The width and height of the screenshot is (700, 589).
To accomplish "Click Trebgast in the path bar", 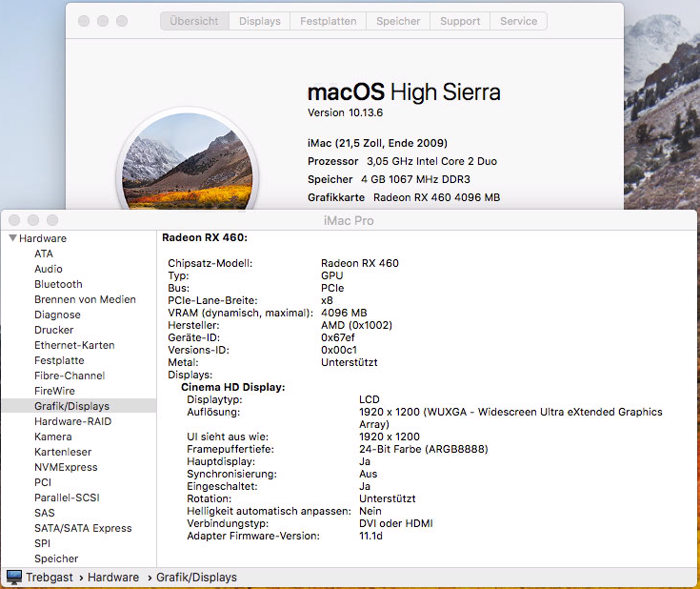I will tap(50, 578).
